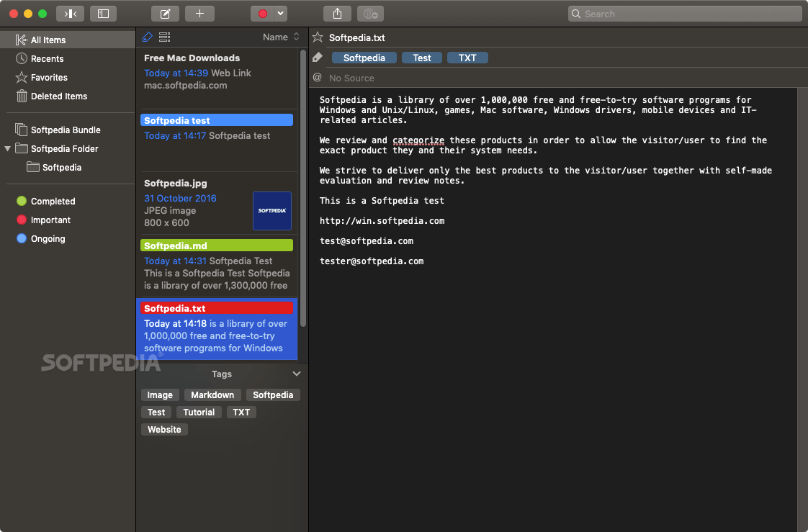The image size is (808, 532).
Task: Click TXT tag token in editor
Action: tap(467, 58)
